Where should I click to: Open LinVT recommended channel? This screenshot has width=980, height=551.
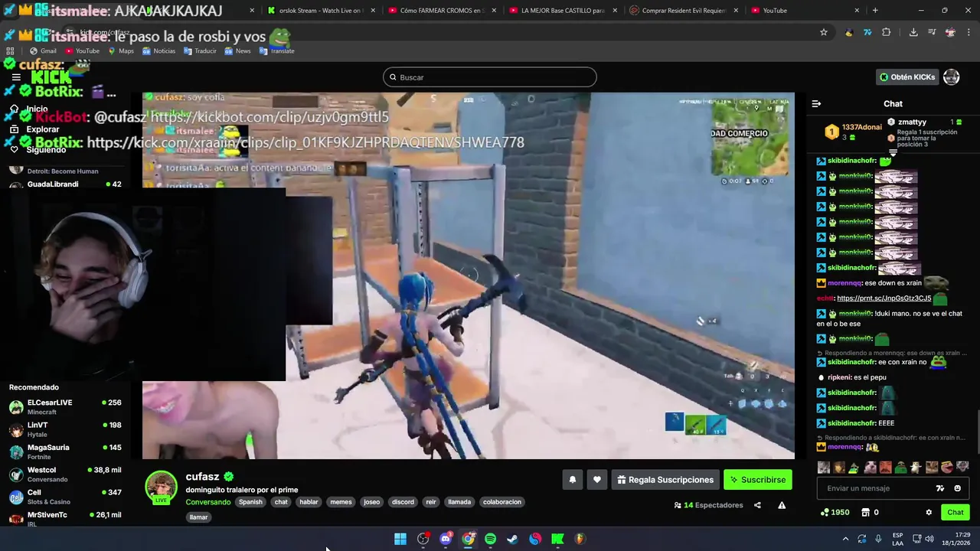coord(65,429)
